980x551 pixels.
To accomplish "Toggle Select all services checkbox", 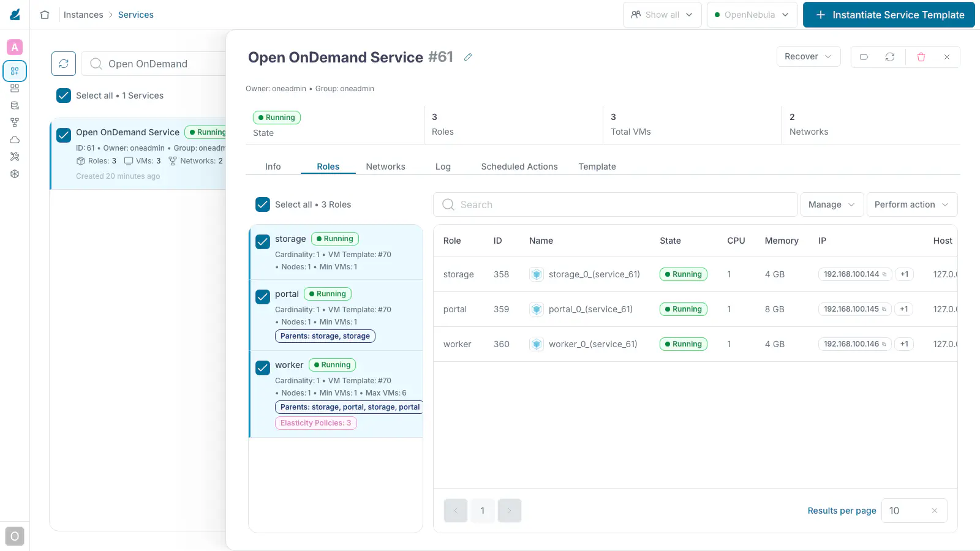I will click(x=64, y=96).
